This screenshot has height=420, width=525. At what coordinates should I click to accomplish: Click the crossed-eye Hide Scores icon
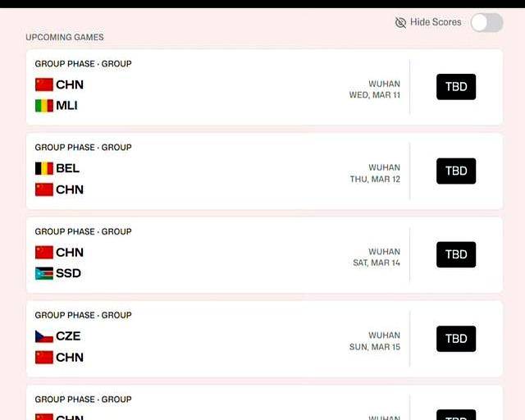click(x=400, y=22)
